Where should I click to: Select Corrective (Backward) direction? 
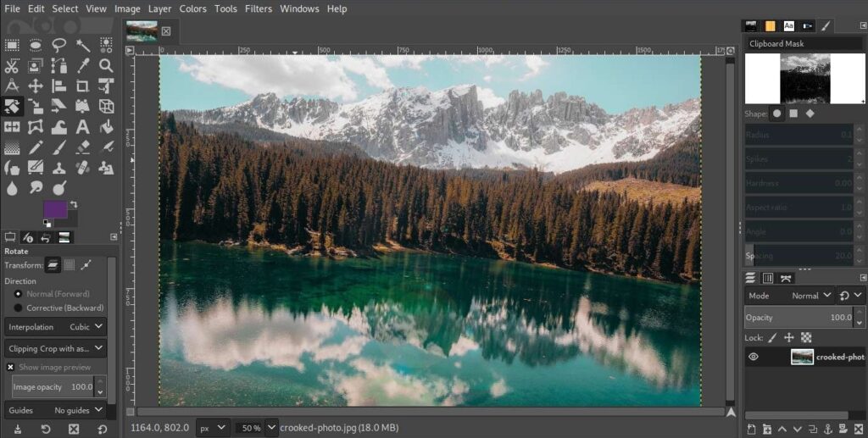19,308
